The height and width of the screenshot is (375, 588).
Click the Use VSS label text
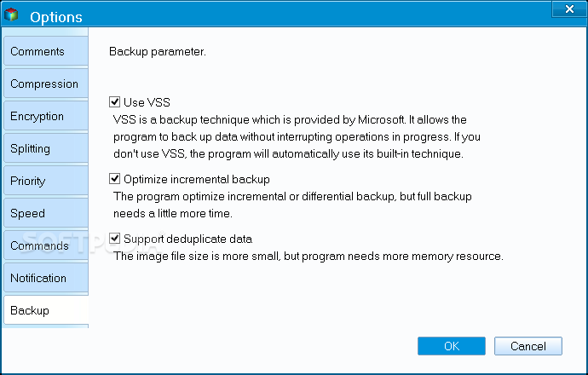pyautogui.click(x=147, y=102)
